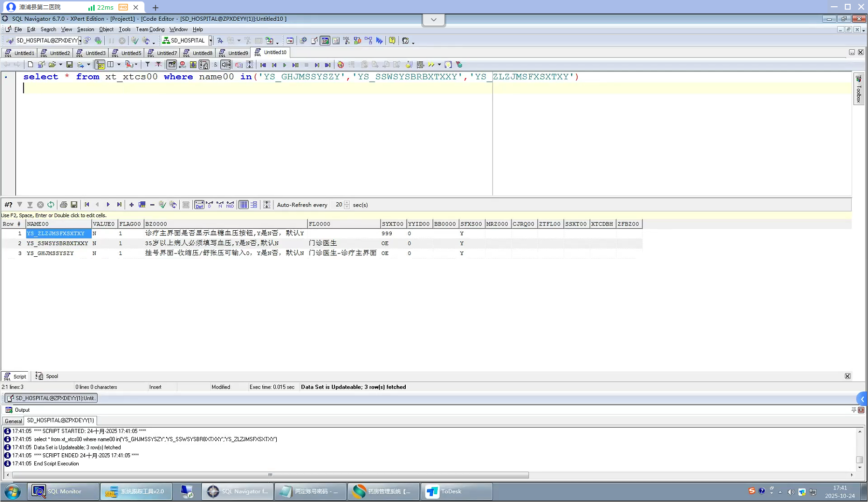This screenshot has width=868, height=502.
Task: Toggle grid view mode button
Action: coord(243,205)
